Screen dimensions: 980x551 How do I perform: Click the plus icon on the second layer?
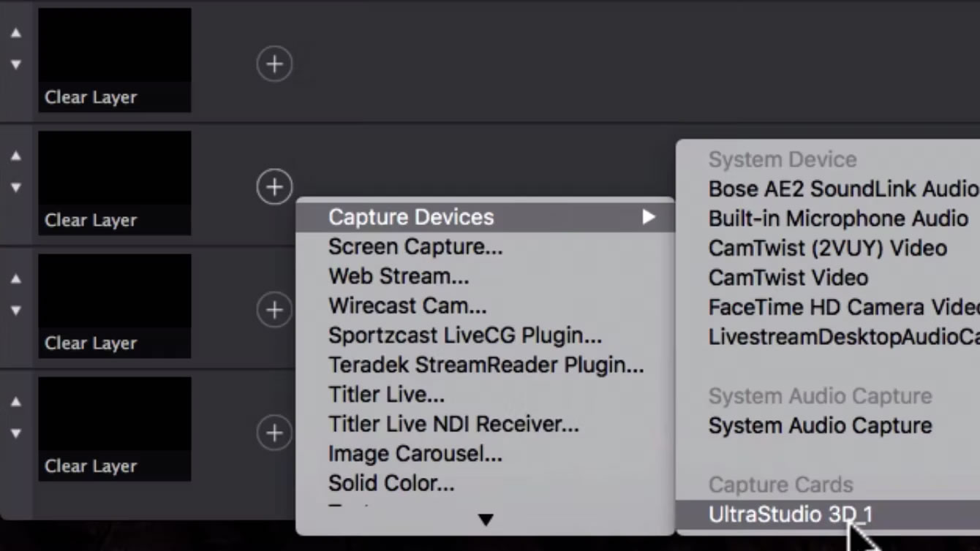pos(274,187)
